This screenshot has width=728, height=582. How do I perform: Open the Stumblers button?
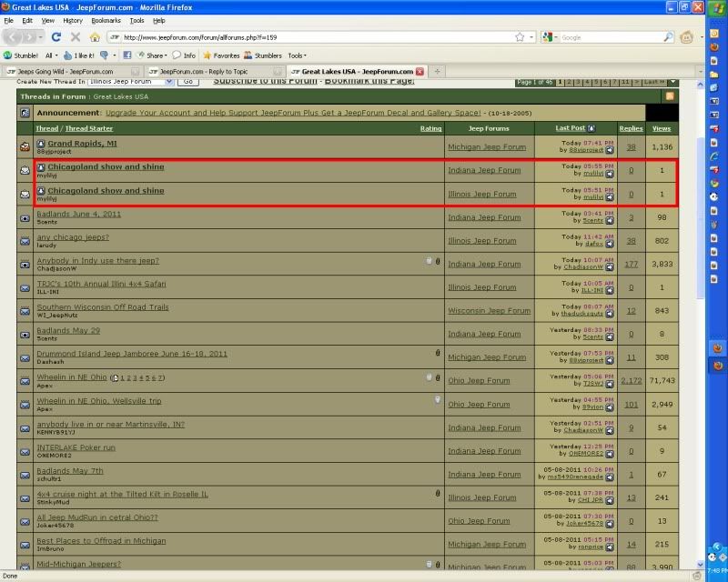263,55
